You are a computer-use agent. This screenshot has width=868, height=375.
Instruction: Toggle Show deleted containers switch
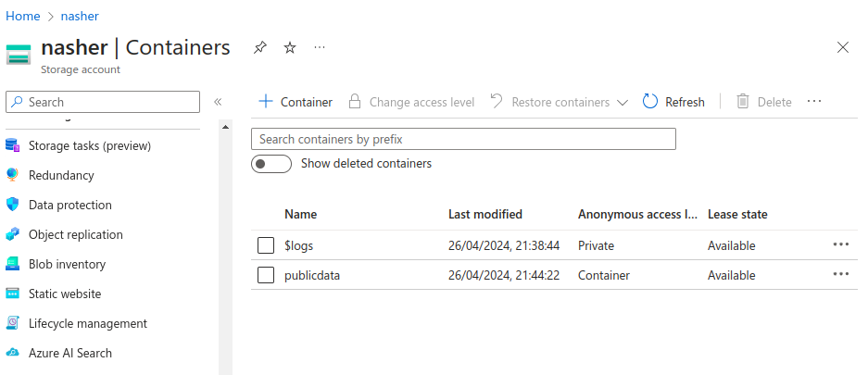pos(271,164)
